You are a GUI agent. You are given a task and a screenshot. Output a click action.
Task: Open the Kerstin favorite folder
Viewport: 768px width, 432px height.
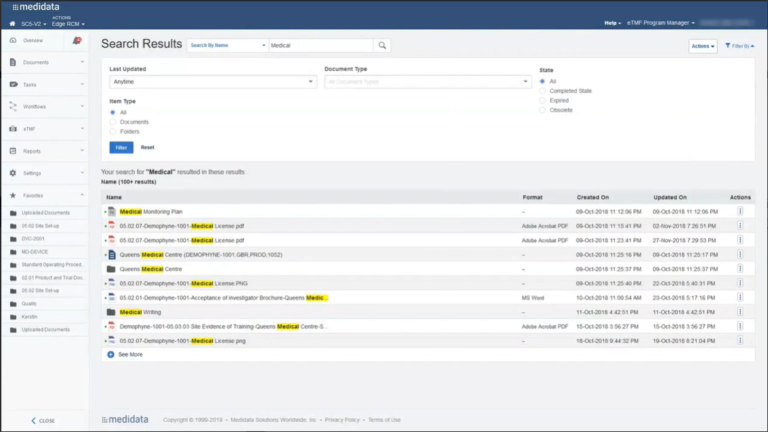pyautogui.click(x=29, y=317)
